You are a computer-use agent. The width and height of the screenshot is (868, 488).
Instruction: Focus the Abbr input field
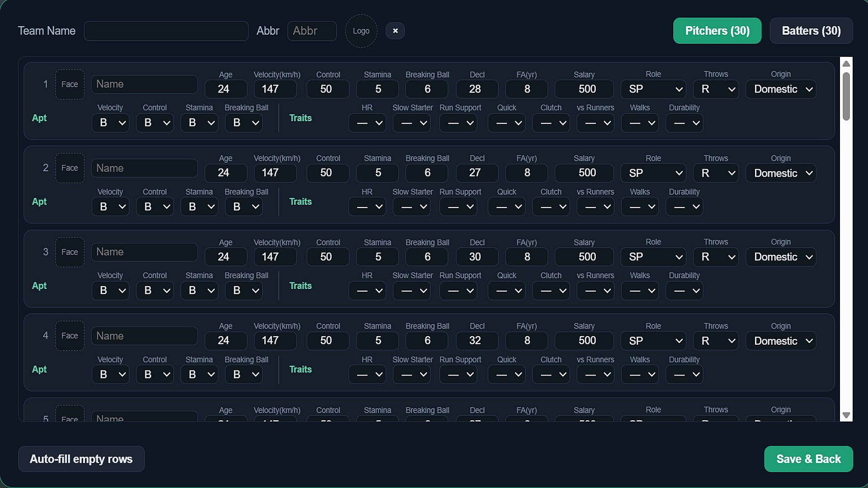click(x=312, y=31)
